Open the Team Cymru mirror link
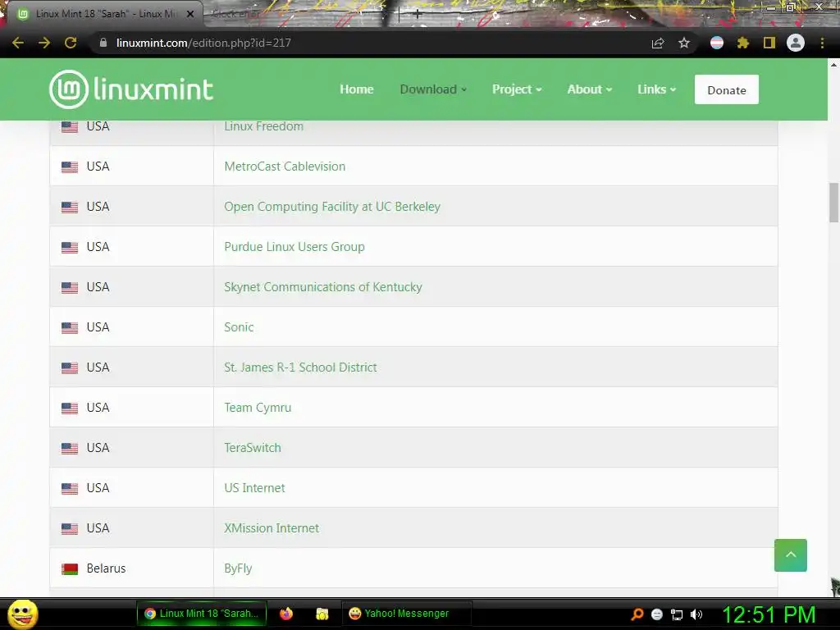Screen dimensions: 840x630 click(x=258, y=408)
